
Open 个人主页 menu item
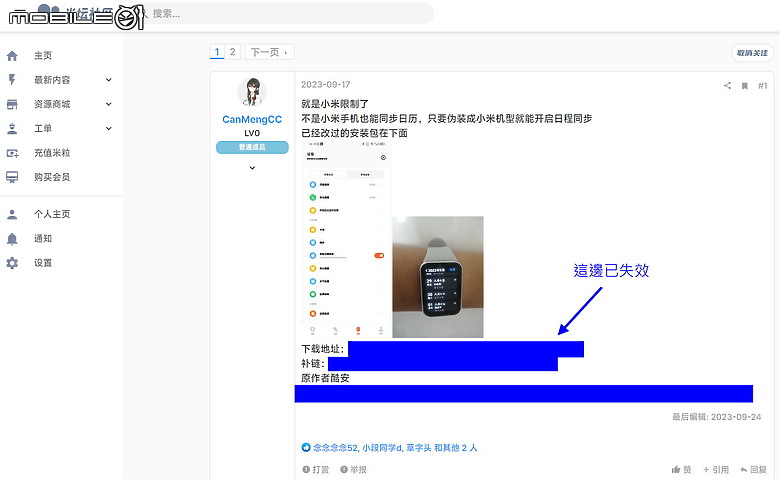click(52, 214)
